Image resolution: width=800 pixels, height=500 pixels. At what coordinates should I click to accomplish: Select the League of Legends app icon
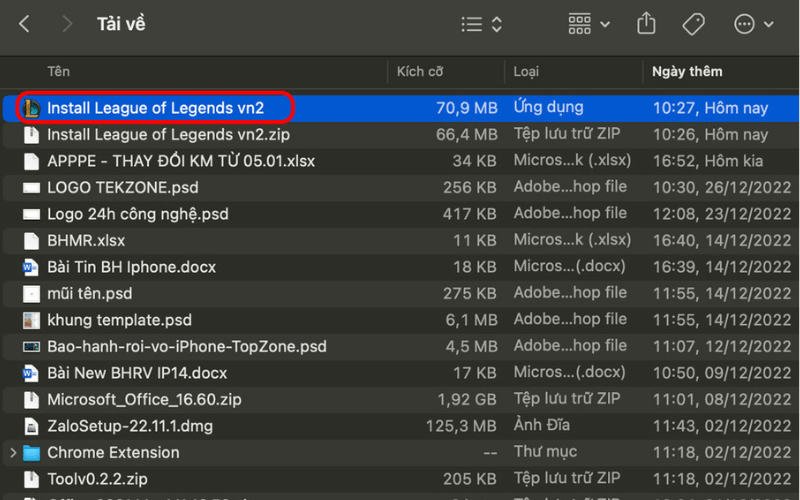31,108
